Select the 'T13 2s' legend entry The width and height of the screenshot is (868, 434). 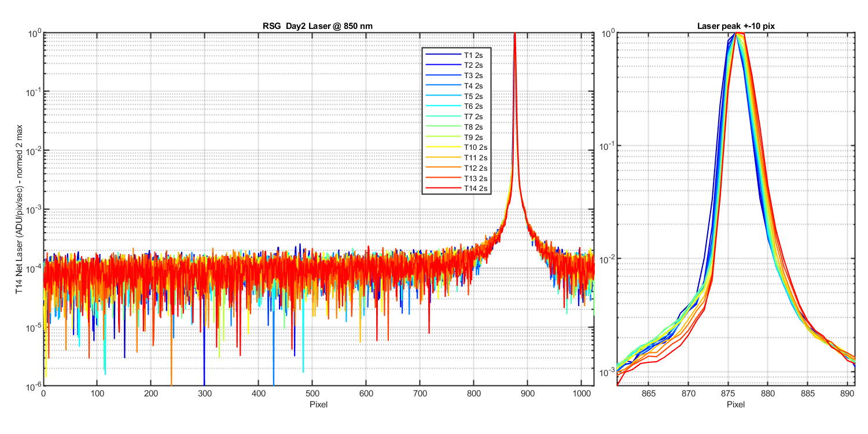pos(477,178)
